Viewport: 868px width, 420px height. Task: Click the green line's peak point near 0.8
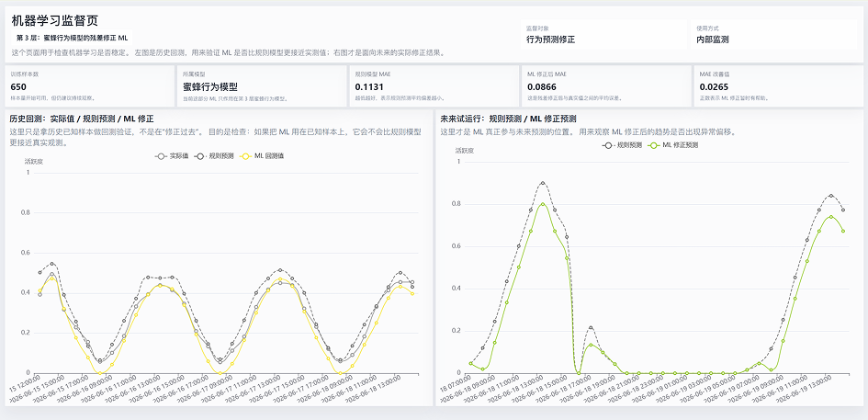[543, 204]
